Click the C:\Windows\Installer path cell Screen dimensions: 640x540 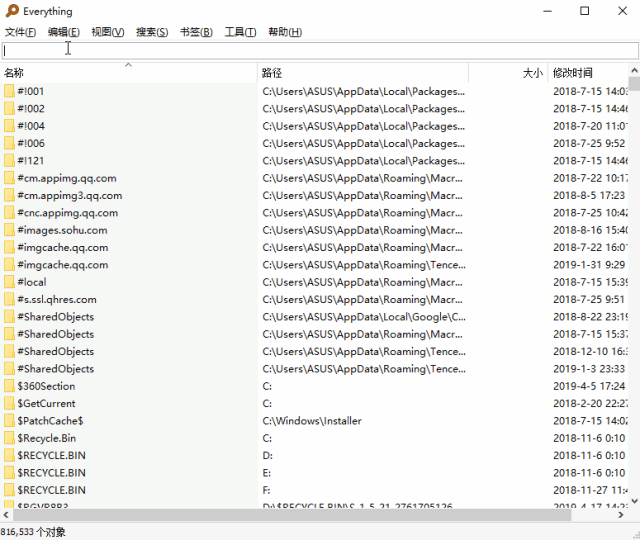(x=312, y=421)
